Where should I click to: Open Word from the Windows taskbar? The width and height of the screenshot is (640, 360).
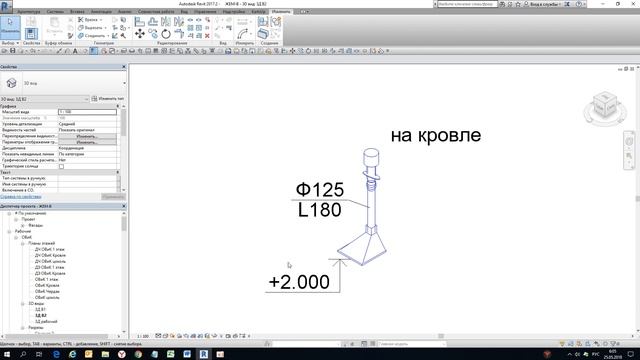187,354
